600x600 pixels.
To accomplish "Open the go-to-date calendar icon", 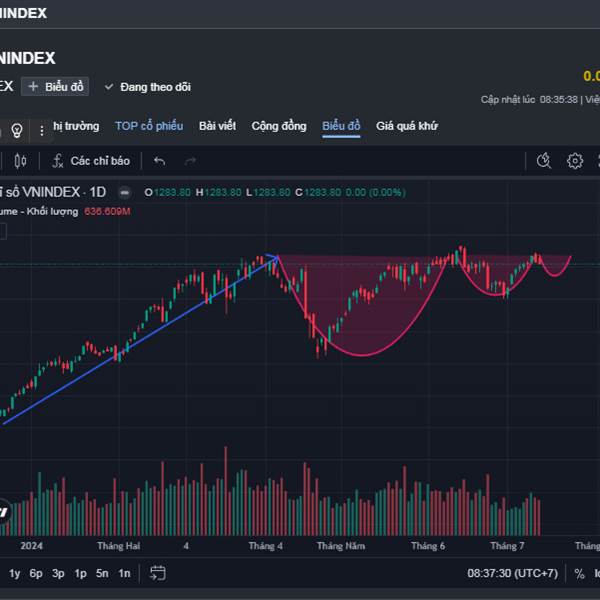I will click(x=157, y=573).
